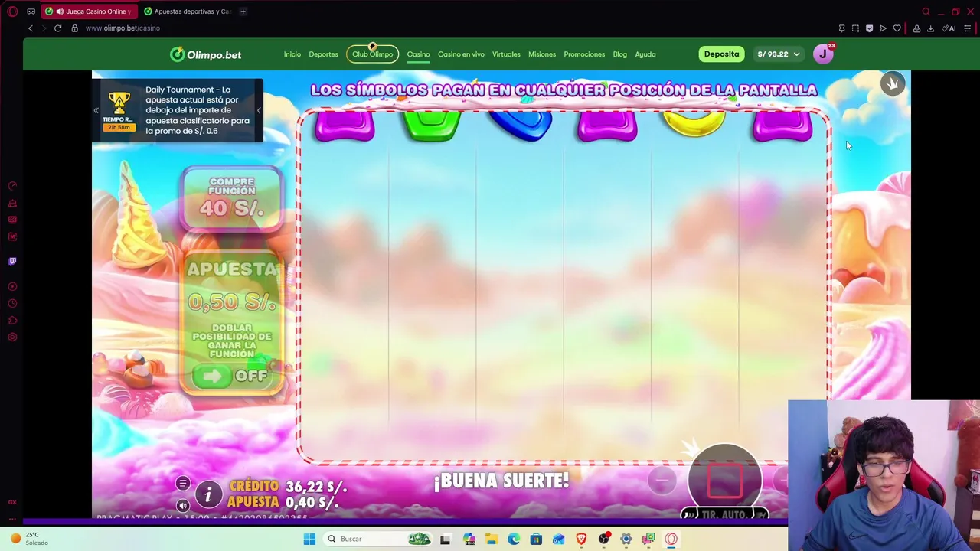Open a new browser tab
Screen dimensions: 980x551
243,11
